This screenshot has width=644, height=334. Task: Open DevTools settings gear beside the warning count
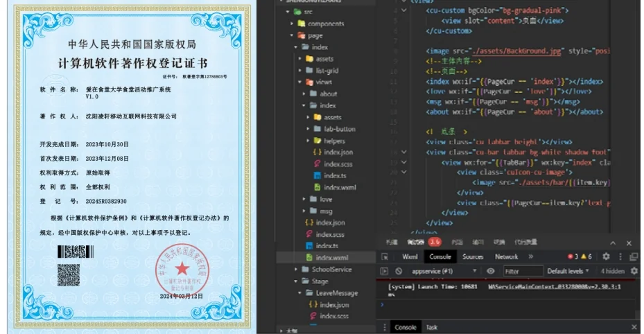606,256
